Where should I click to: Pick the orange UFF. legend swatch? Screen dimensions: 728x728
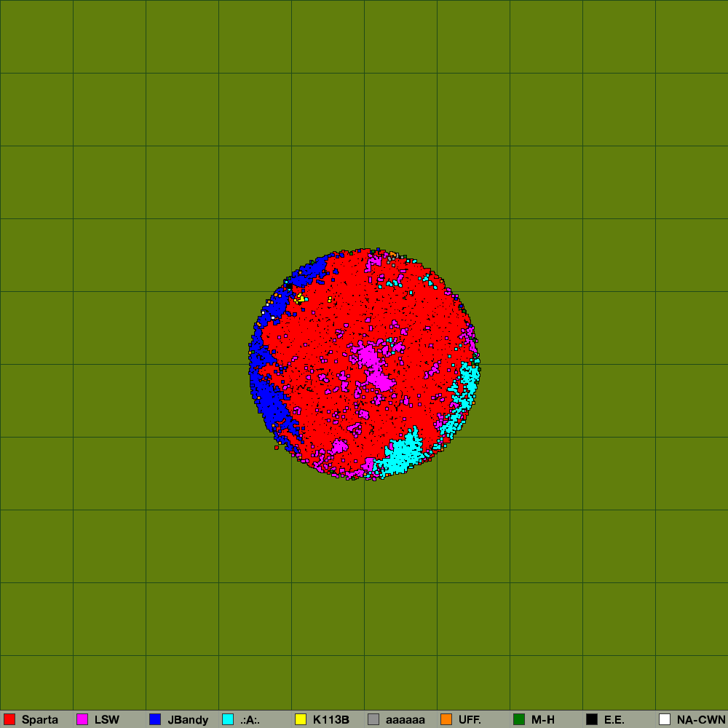click(446, 719)
